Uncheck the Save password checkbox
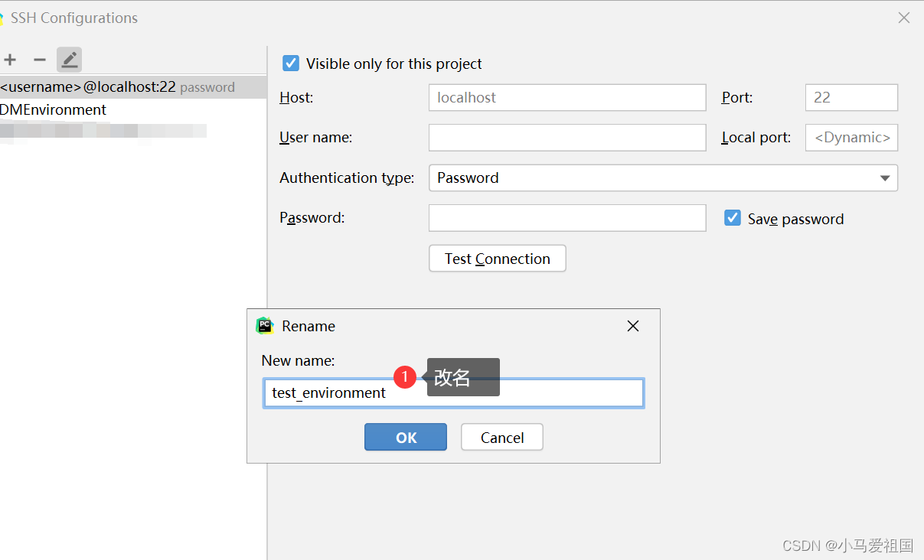924x560 pixels. point(733,218)
